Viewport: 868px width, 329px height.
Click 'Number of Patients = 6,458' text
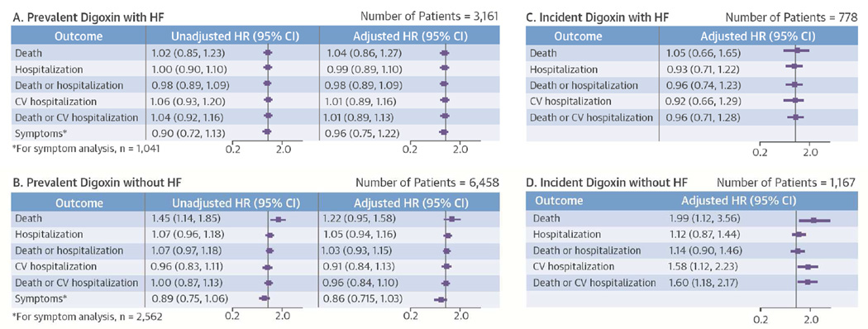[427, 182]
